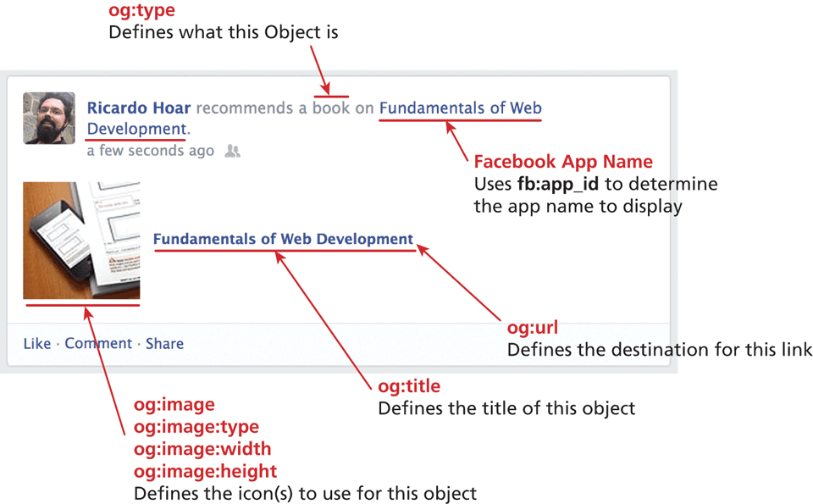Image resolution: width=813 pixels, height=504 pixels.
Task: Click Comment under the post
Action: coord(98,344)
